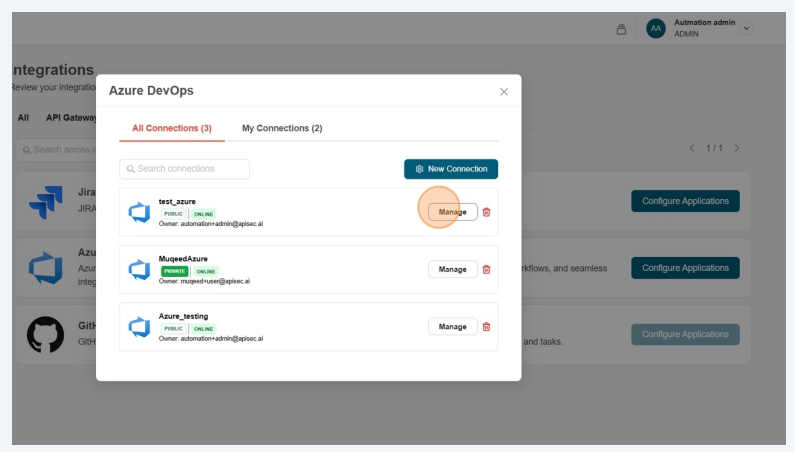Focus the Search connections field

tap(185, 169)
